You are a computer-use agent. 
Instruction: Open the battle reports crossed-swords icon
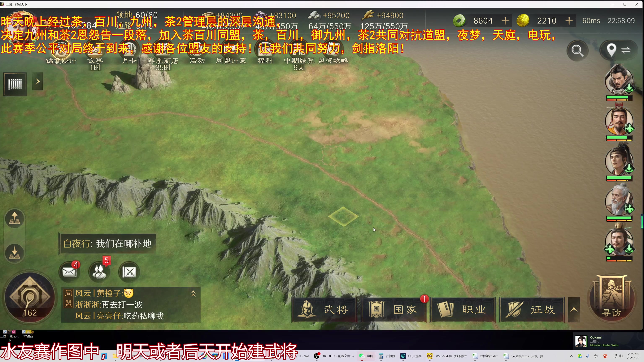(x=129, y=272)
